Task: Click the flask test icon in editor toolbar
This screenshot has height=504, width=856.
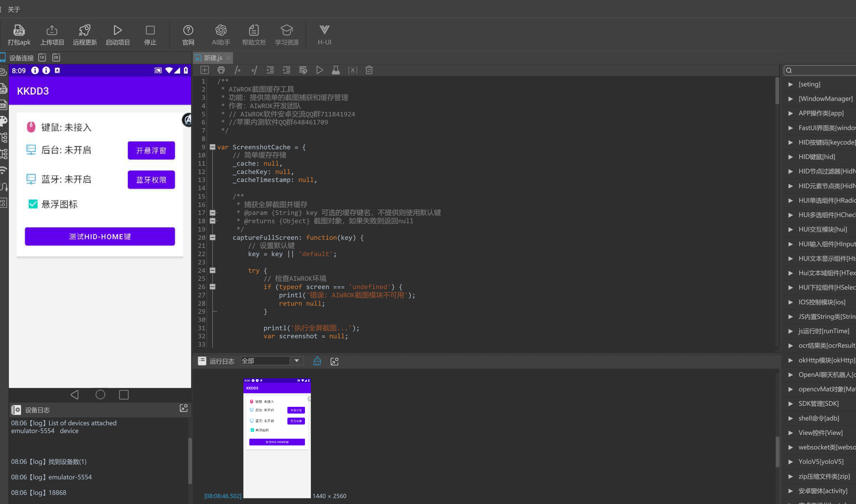Action: click(x=335, y=70)
